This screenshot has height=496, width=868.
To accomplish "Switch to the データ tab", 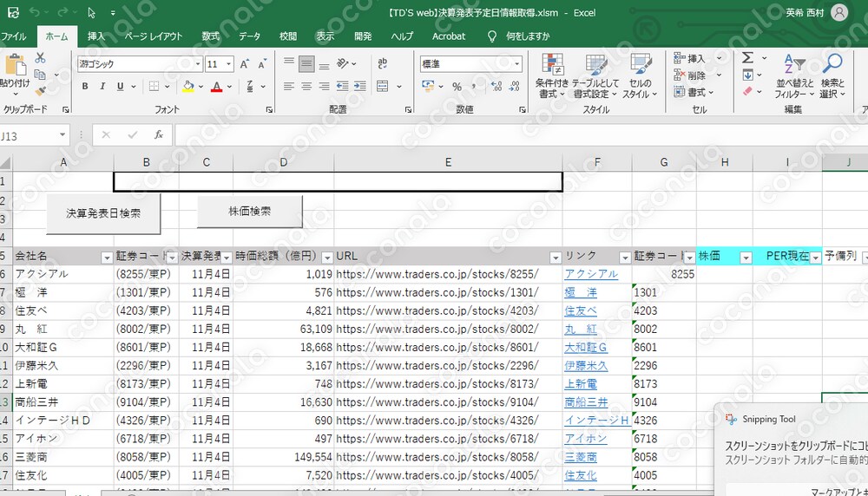I will click(x=250, y=36).
